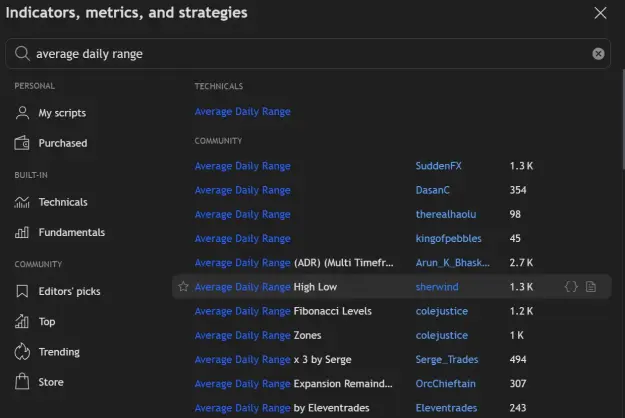
Task: Click the My scripts person icon
Action: 22,113
